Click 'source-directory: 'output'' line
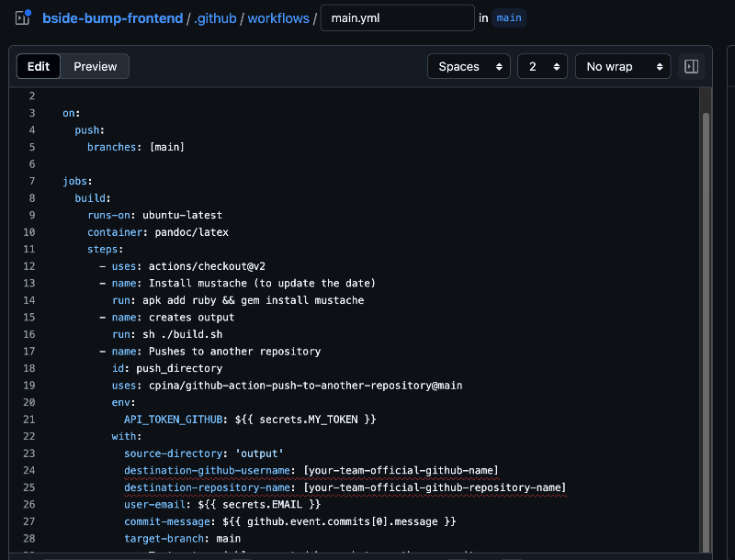The height and width of the screenshot is (560, 735). point(203,454)
